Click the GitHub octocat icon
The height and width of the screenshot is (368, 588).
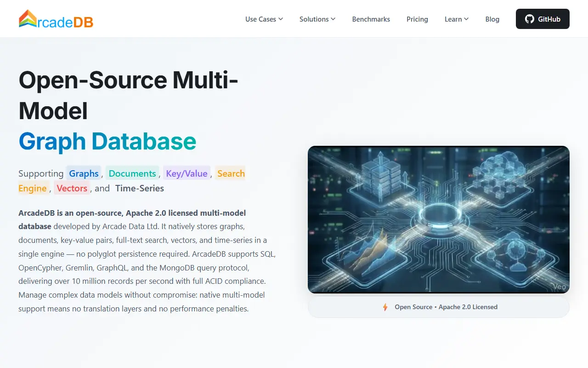530,19
